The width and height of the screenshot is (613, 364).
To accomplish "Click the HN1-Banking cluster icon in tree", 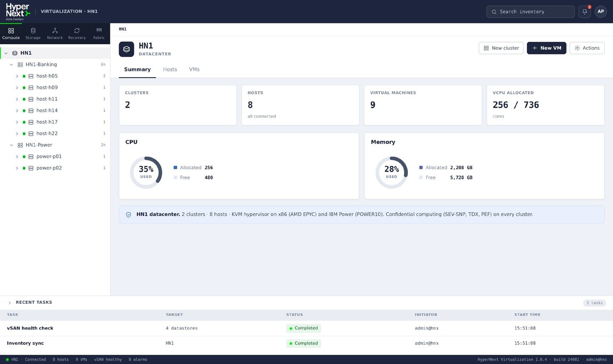I will click(x=20, y=65).
